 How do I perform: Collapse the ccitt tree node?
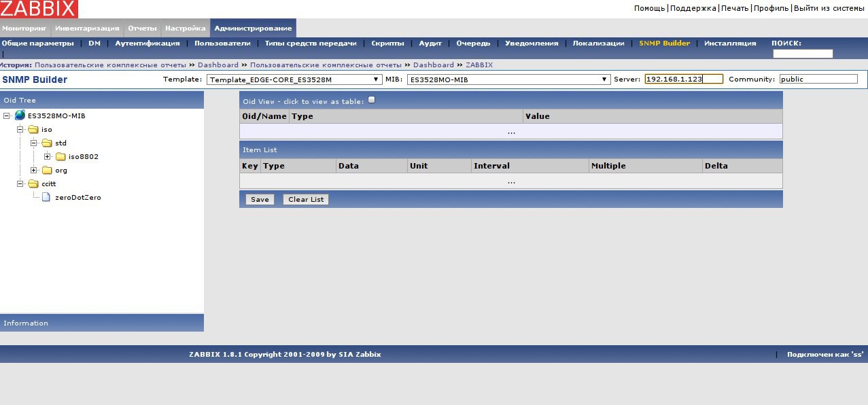point(20,183)
